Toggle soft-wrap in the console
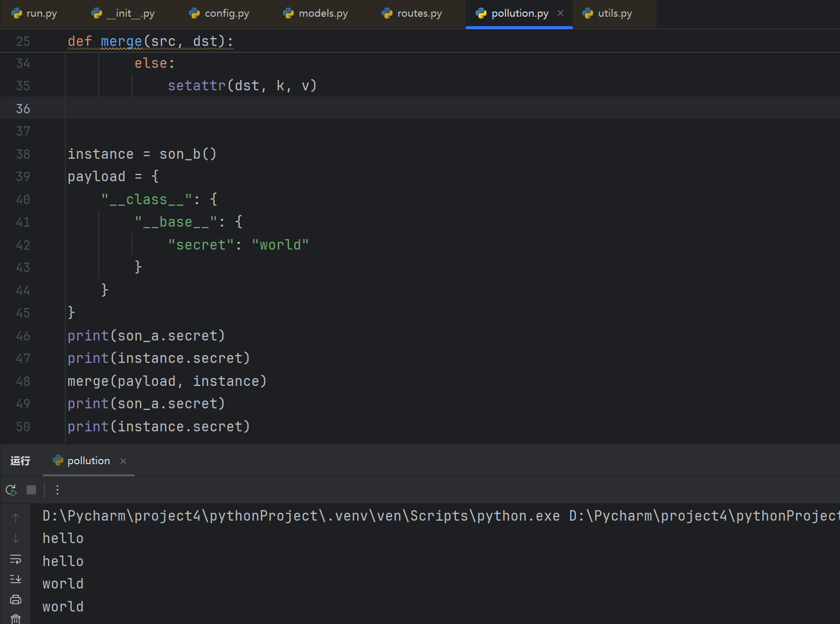 point(16,559)
